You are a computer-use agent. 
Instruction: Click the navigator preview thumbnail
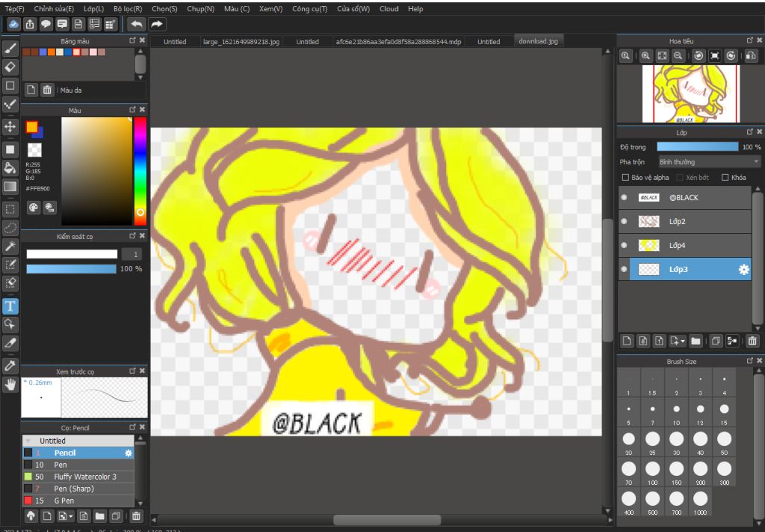pos(691,93)
